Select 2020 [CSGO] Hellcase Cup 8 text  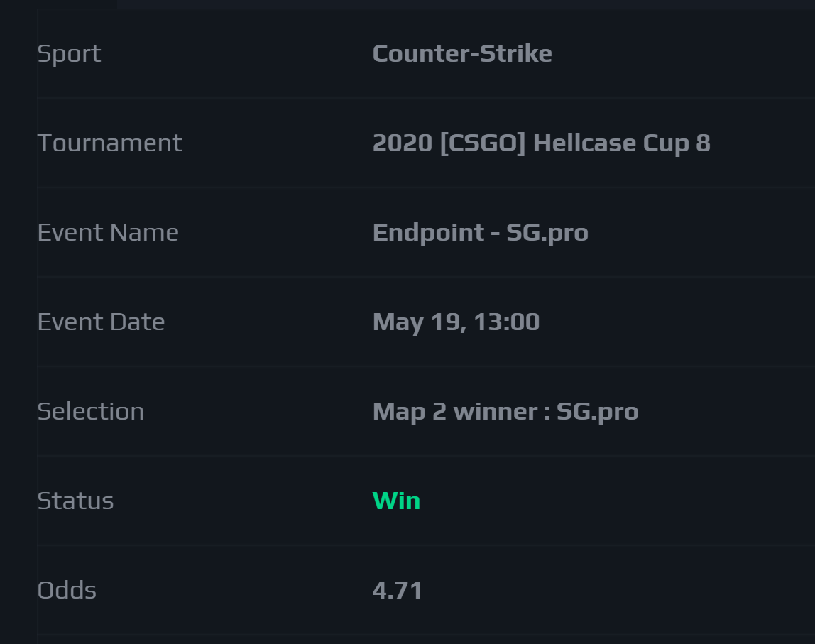tap(541, 143)
